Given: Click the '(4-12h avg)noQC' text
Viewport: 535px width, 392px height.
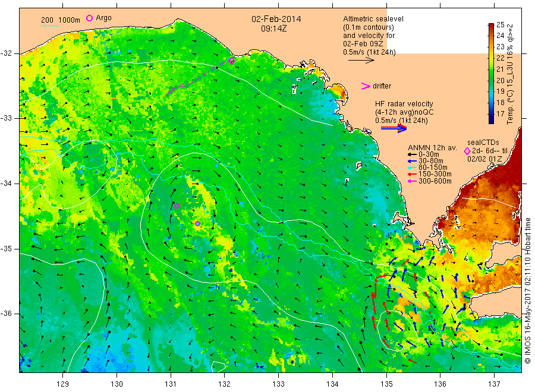Looking at the screenshot, I should coord(404,112).
